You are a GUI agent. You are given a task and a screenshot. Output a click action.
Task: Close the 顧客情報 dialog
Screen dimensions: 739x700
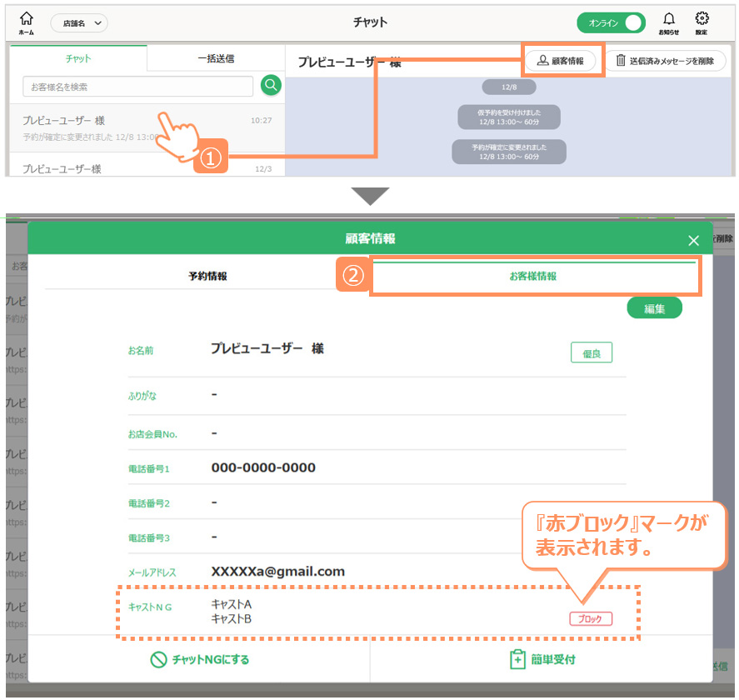[693, 240]
